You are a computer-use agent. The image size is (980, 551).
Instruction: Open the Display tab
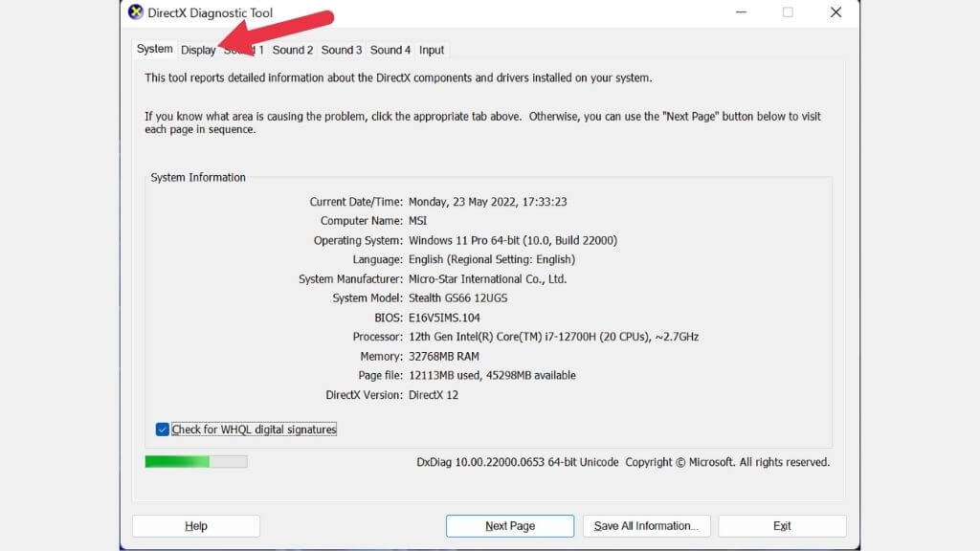click(198, 50)
